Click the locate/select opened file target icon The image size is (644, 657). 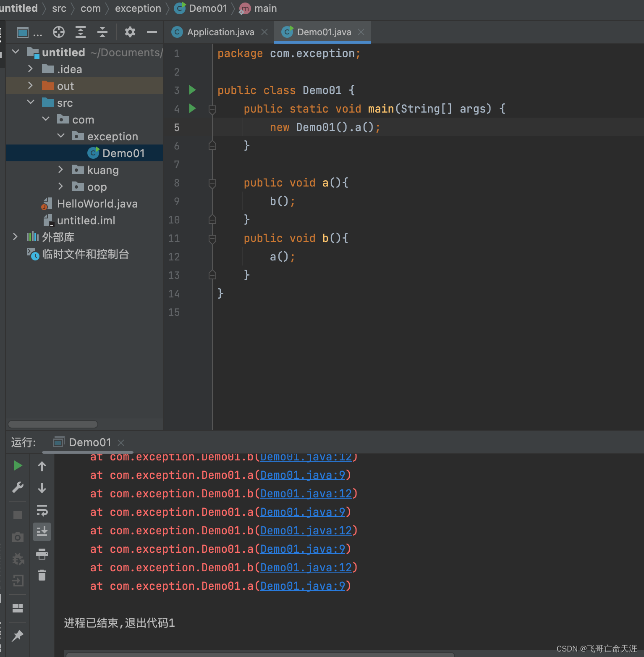(x=59, y=32)
